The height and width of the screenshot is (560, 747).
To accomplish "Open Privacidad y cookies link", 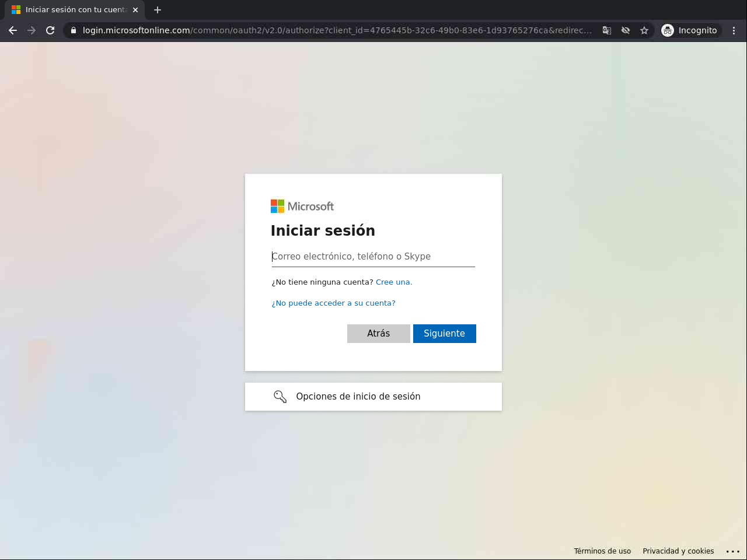I will pyautogui.click(x=678, y=551).
